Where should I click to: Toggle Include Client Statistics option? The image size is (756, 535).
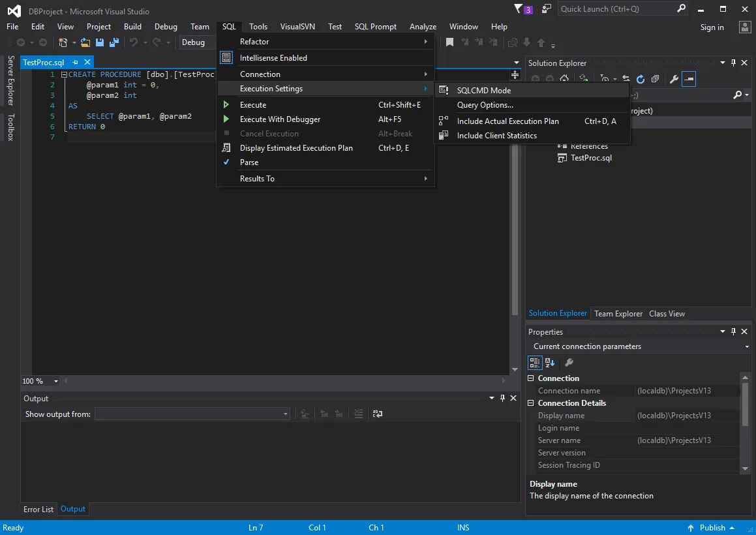496,136
